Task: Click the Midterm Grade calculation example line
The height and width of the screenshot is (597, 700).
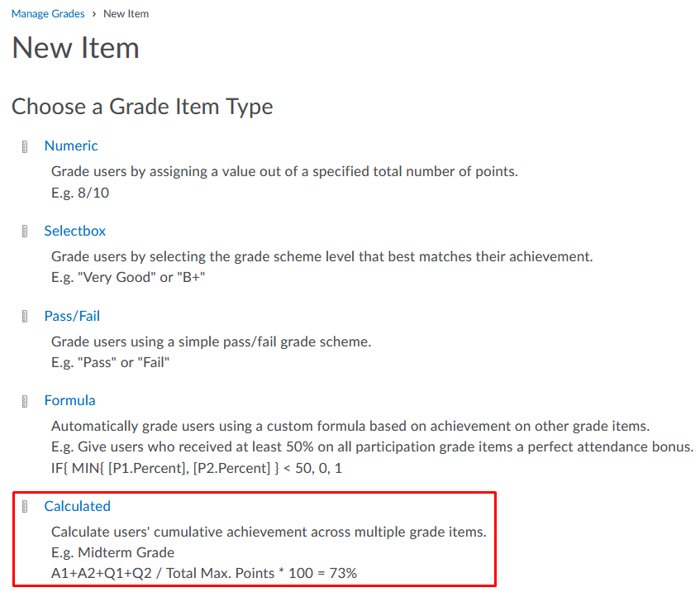Action: tap(204, 572)
